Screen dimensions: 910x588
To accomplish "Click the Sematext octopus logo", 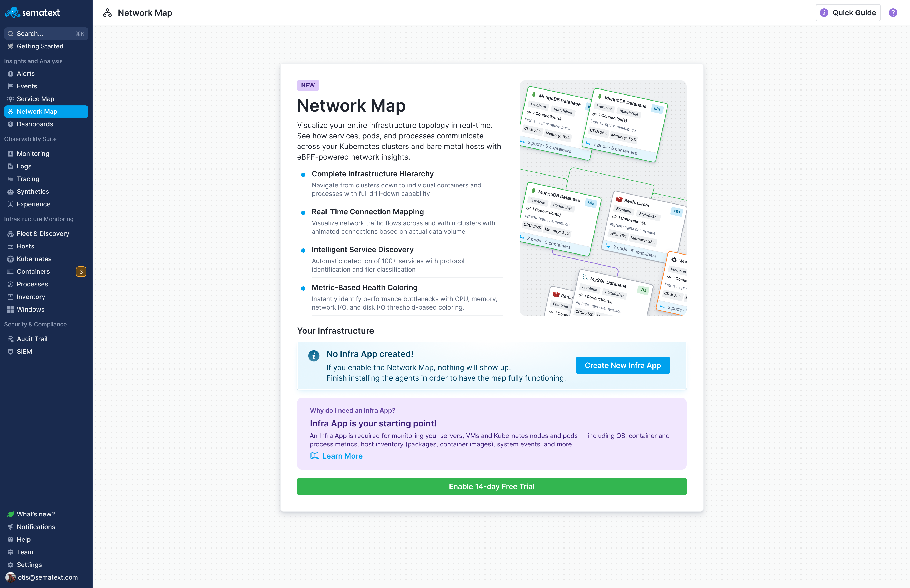I will [x=13, y=13].
